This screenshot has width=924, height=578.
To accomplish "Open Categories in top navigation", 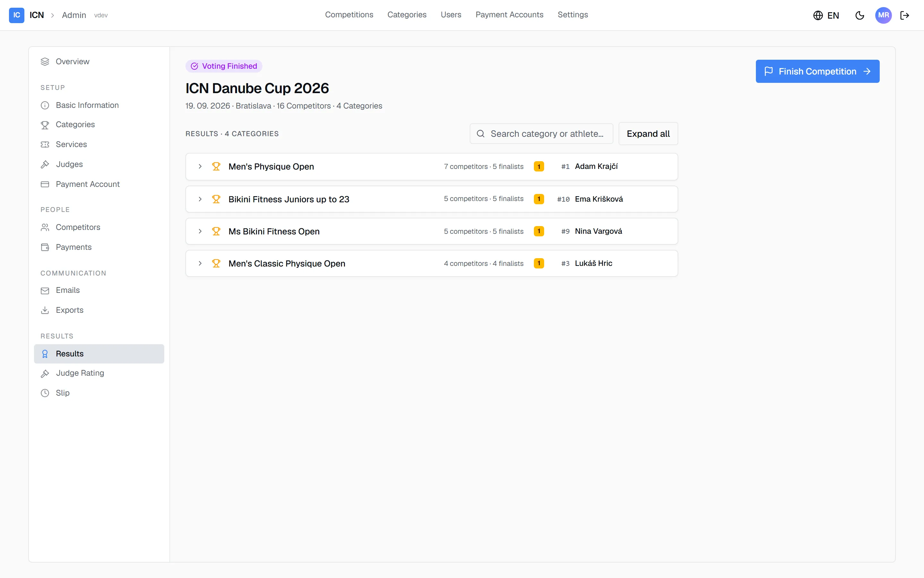I will point(406,14).
